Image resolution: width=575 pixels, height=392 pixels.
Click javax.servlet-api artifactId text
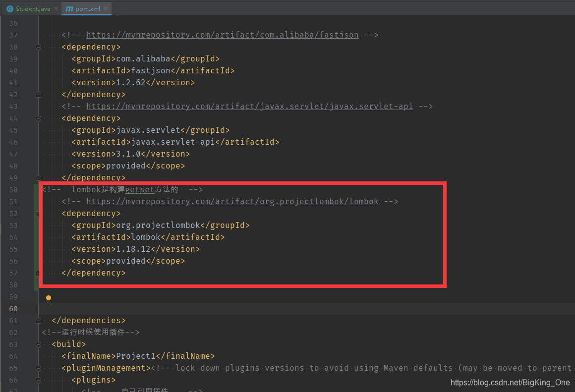pyautogui.click(x=172, y=142)
